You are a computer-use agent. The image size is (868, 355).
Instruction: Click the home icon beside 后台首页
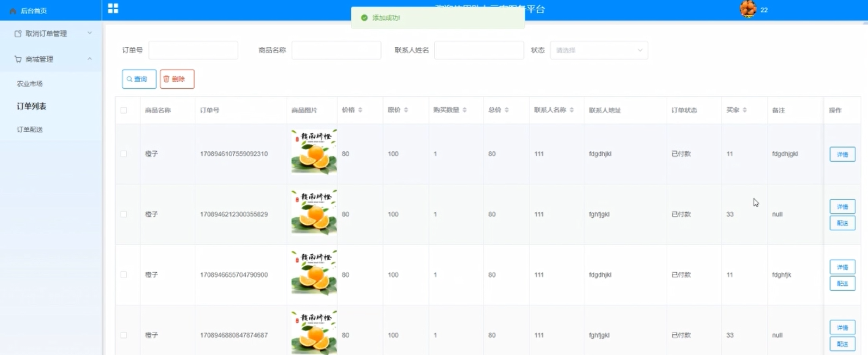tap(13, 11)
